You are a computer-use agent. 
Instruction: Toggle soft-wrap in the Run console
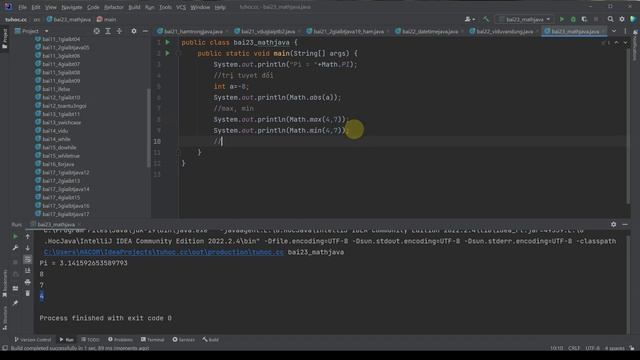coord(28,259)
